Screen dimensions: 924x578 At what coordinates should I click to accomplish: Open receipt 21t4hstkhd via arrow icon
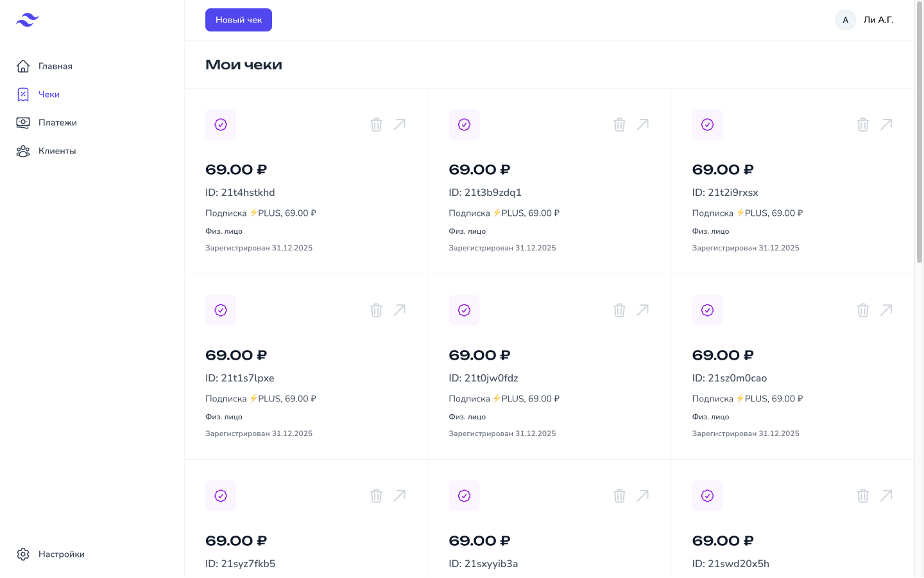[x=399, y=125]
